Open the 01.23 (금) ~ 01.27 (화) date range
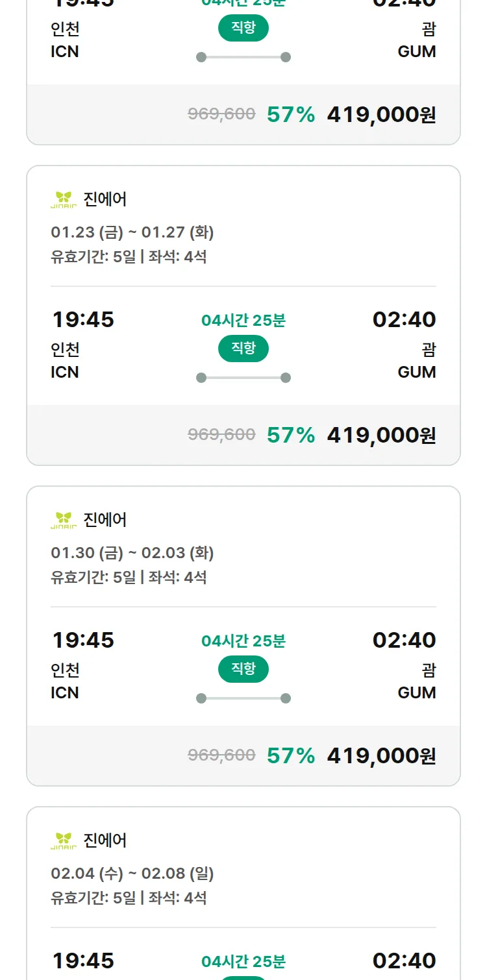 coord(132,232)
